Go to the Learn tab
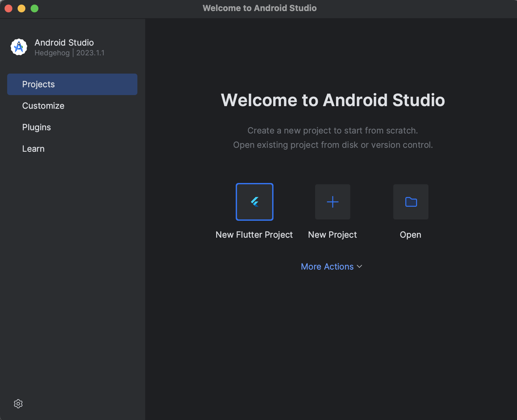 click(x=72, y=149)
